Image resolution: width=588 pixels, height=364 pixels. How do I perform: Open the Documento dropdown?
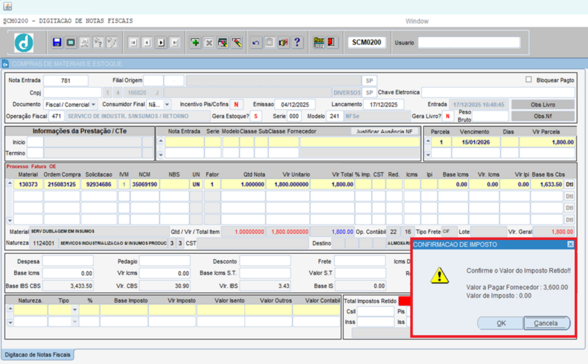pyautogui.click(x=93, y=104)
